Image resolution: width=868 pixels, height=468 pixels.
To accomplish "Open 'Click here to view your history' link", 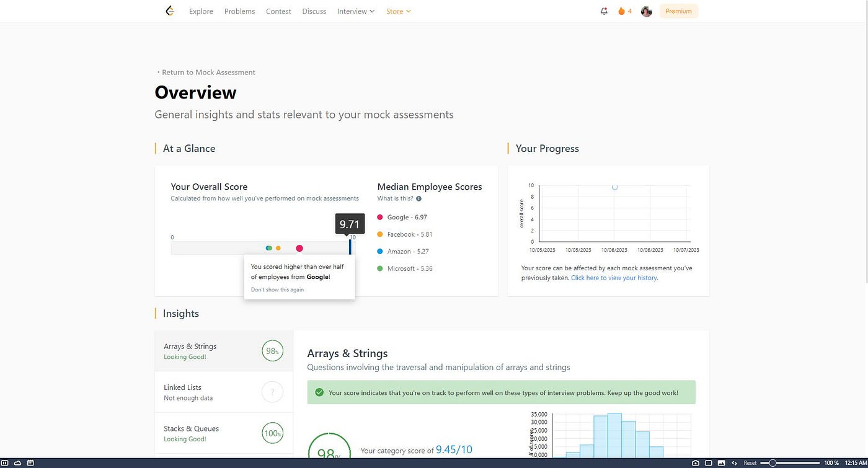I will (614, 278).
